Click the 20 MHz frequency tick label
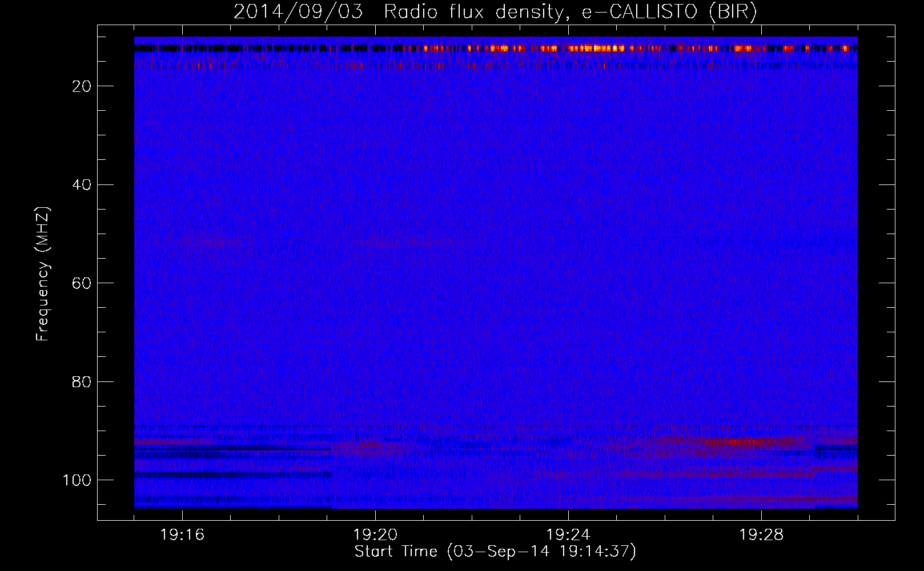This screenshot has width=924, height=571. point(82,86)
